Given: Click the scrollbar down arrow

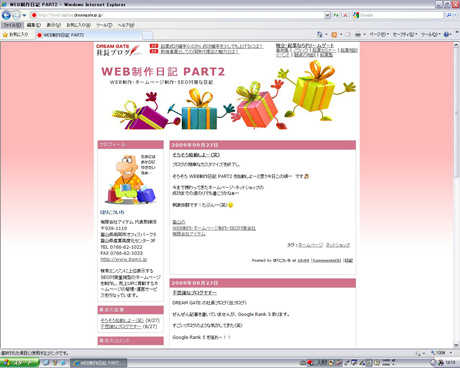Looking at the screenshot, I should 456,345.
